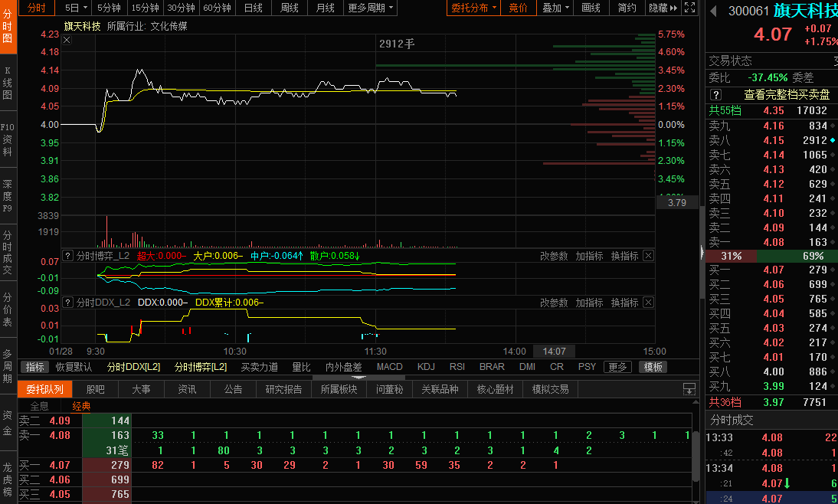Viewport: 838px width, 504px height.
Task: Open the 股吧 tab
Action: tap(95, 389)
